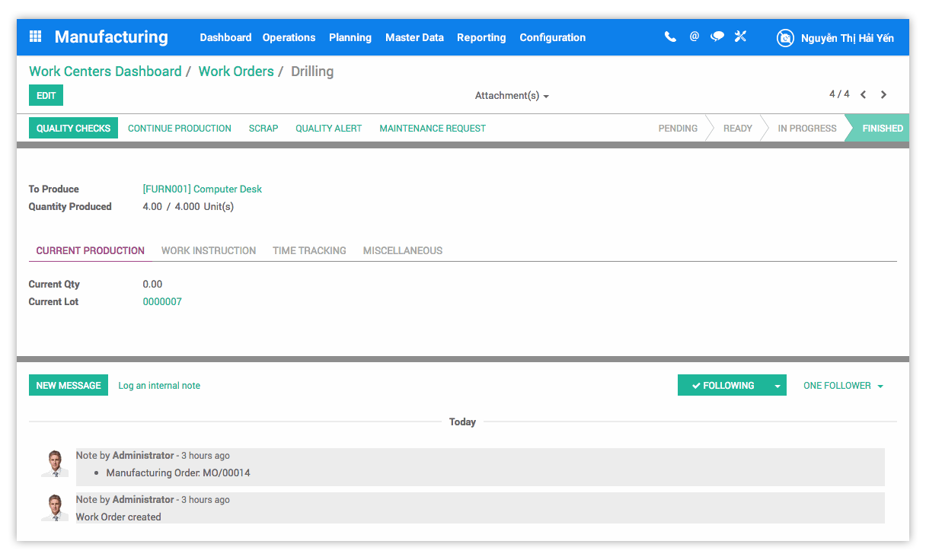Image resolution: width=926 pixels, height=560 pixels.
Task: Open the @ messages icon
Action: (694, 37)
